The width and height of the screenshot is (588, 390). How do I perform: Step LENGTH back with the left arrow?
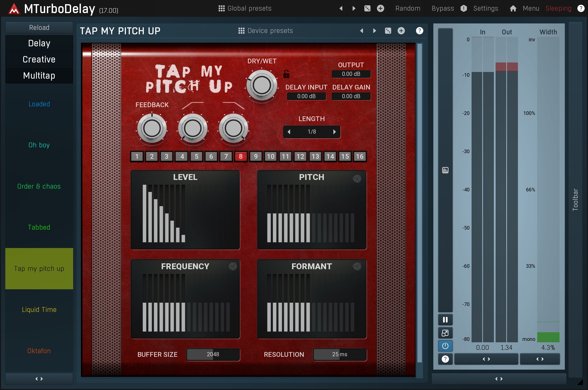[289, 132]
